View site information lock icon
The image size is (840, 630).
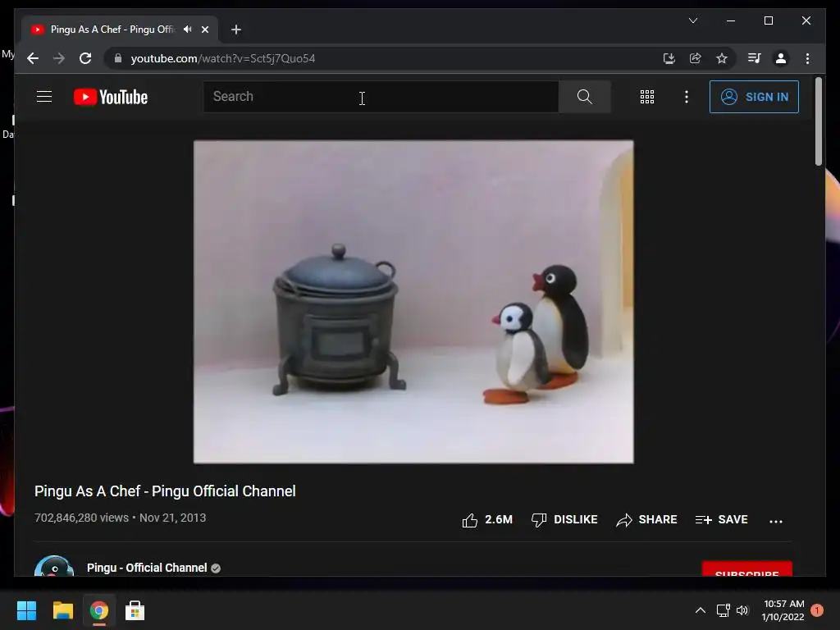point(118,58)
